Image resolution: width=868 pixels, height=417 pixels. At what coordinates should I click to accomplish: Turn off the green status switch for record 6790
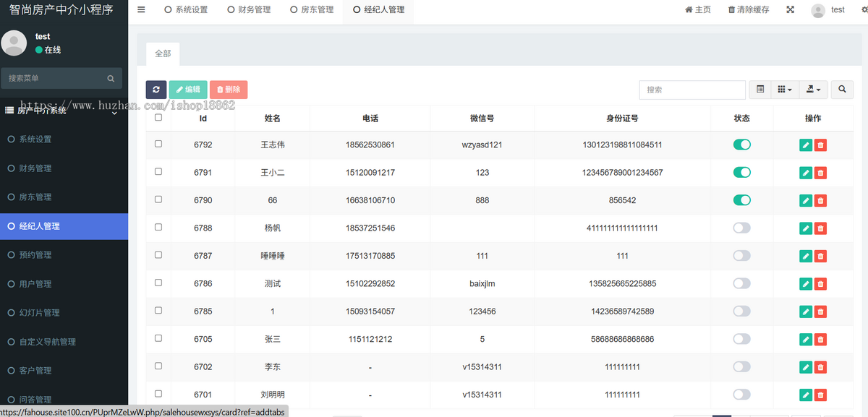click(x=741, y=200)
